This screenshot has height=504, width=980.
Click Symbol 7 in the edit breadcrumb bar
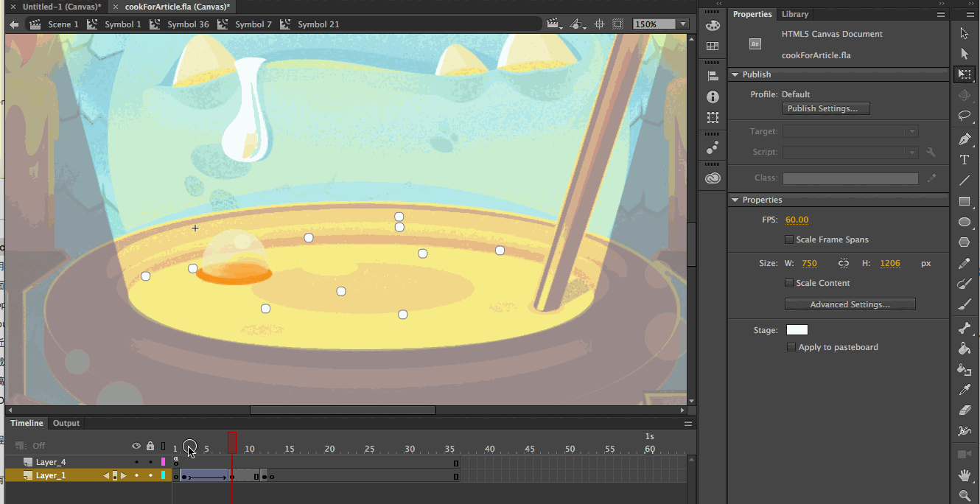254,24
